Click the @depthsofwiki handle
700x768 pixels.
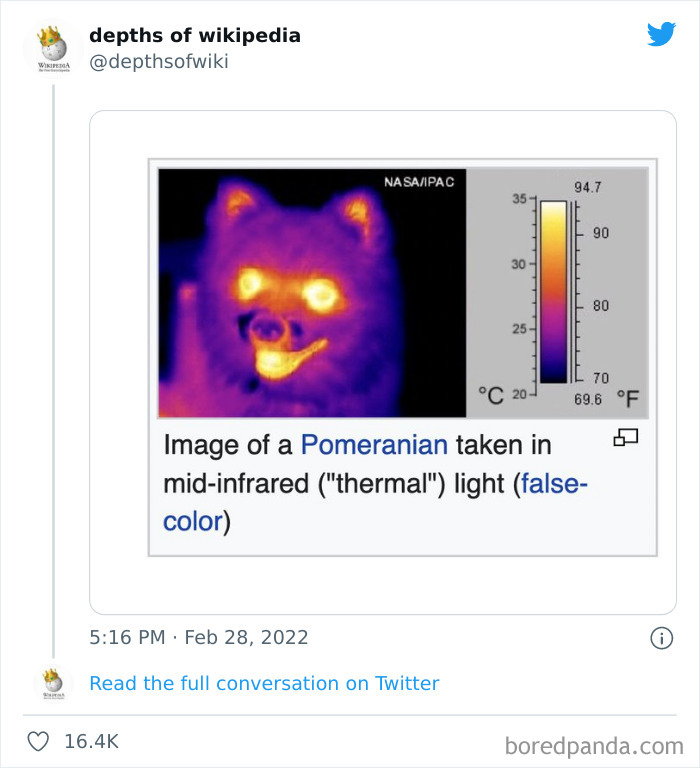pos(158,62)
